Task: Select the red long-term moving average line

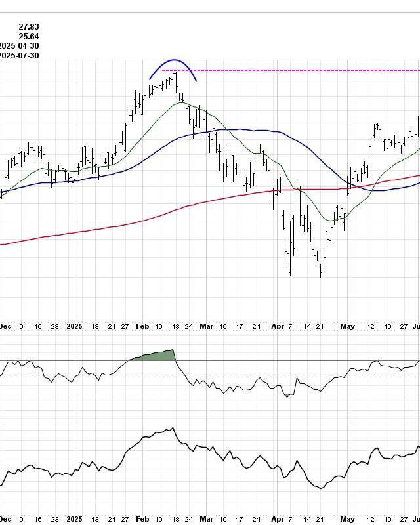Action: [98, 229]
